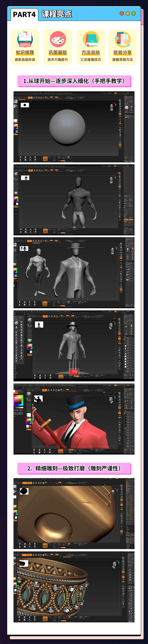Image resolution: width=148 pixels, height=644 pixels.
Task: Click the pink banner 1.从球开始—逐步深入细化
Action: (74, 81)
